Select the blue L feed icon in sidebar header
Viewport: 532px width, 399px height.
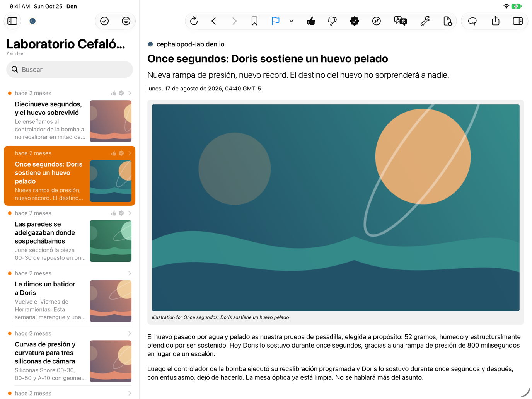(32, 21)
